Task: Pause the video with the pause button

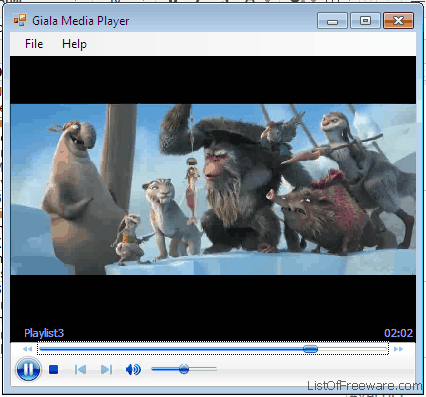Action: [28, 369]
